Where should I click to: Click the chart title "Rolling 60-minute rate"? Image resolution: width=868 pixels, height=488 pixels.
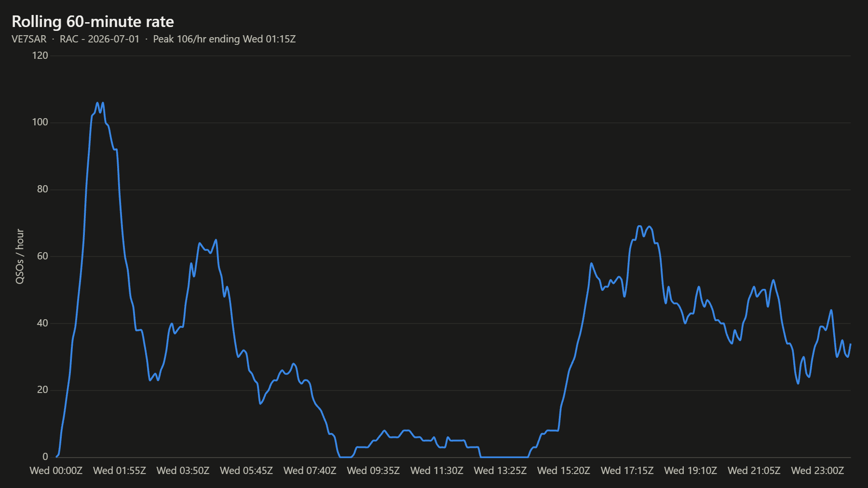coord(93,22)
